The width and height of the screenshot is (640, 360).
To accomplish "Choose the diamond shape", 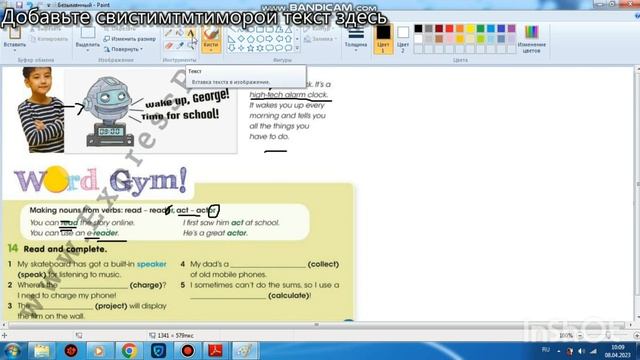I will coord(241,39).
